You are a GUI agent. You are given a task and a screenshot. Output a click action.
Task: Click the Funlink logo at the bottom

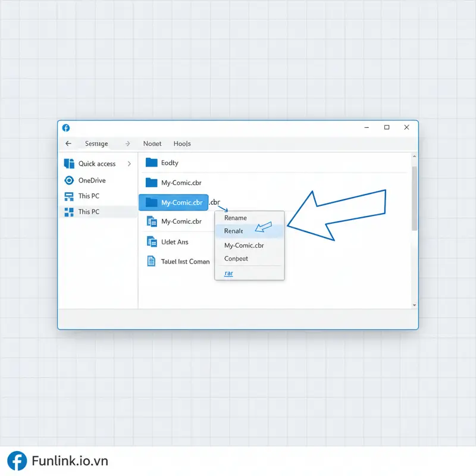click(17, 461)
